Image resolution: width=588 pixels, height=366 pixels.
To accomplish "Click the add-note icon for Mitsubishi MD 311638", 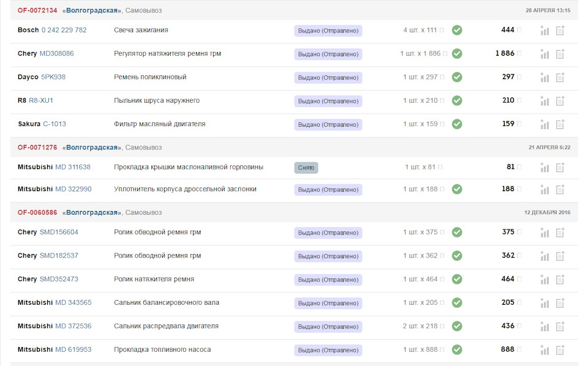I will pos(560,167).
